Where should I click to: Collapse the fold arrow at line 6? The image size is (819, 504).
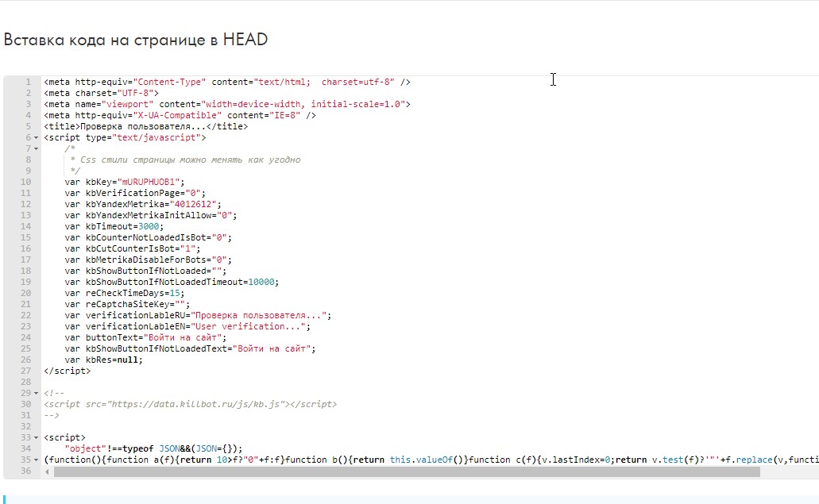[36, 138]
